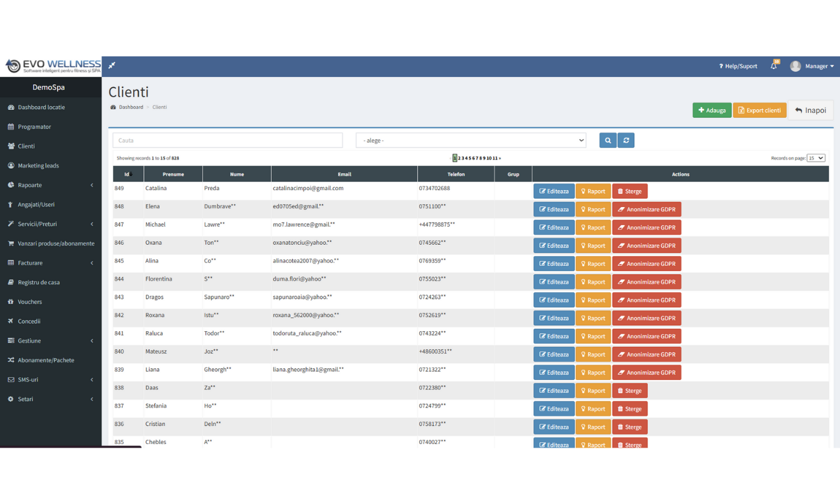Click the Export clienti button
The width and height of the screenshot is (840, 504).
tap(759, 110)
